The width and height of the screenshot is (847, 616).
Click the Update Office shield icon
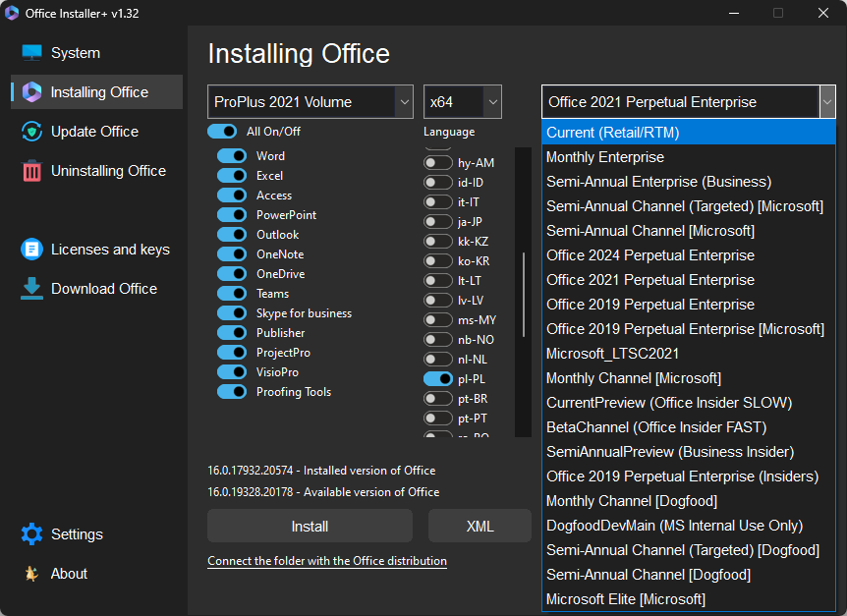(x=31, y=132)
